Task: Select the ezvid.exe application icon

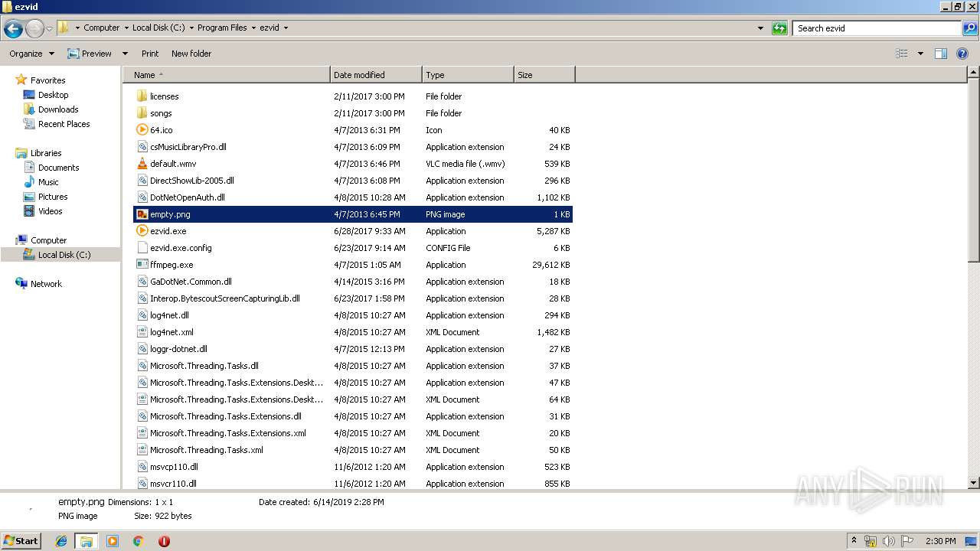Action: tap(142, 231)
